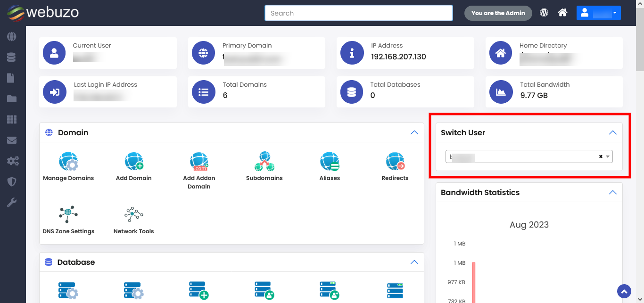Open DNS Zone Settings
Viewport: 644px width, 303px height.
pyautogui.click(x=68, y=215)
